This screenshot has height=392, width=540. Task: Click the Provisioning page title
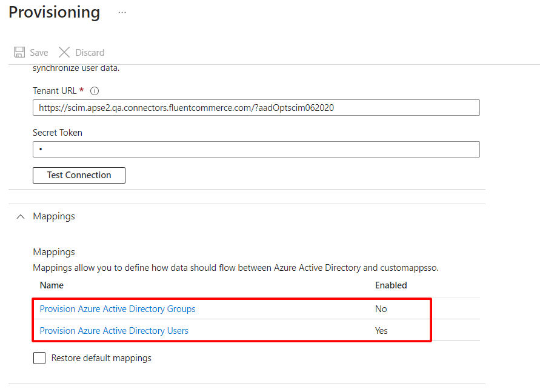[x=55, y=12]
